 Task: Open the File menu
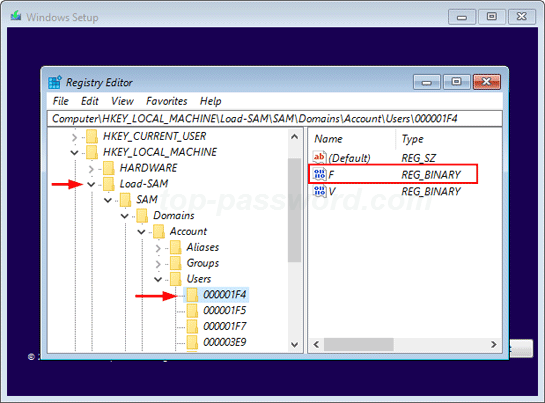point(60,101)
